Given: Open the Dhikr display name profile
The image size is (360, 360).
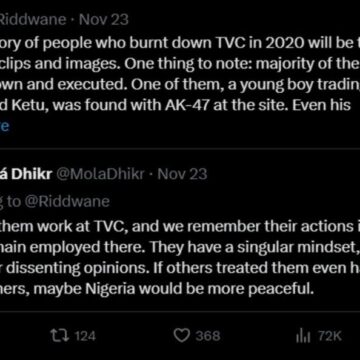Looking at the screenshot, I should pos(25,174).
